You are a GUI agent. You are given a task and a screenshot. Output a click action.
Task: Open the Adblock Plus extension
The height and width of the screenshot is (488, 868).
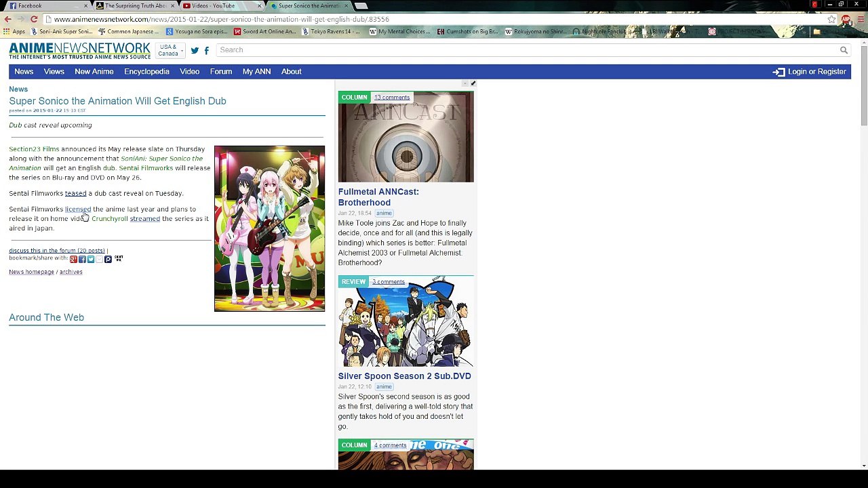point(846,19)
